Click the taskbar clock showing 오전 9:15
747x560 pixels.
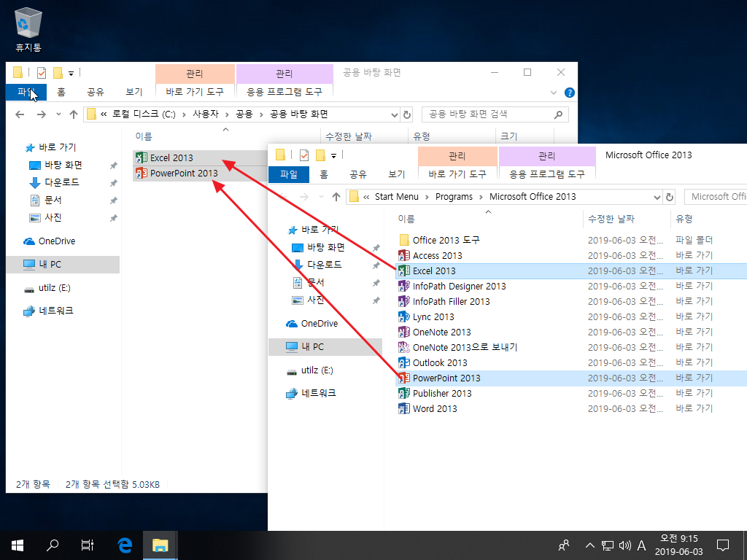pos(678,545)
